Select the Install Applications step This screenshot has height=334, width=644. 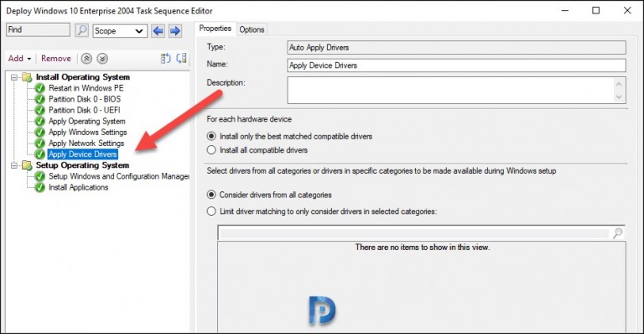79,187
